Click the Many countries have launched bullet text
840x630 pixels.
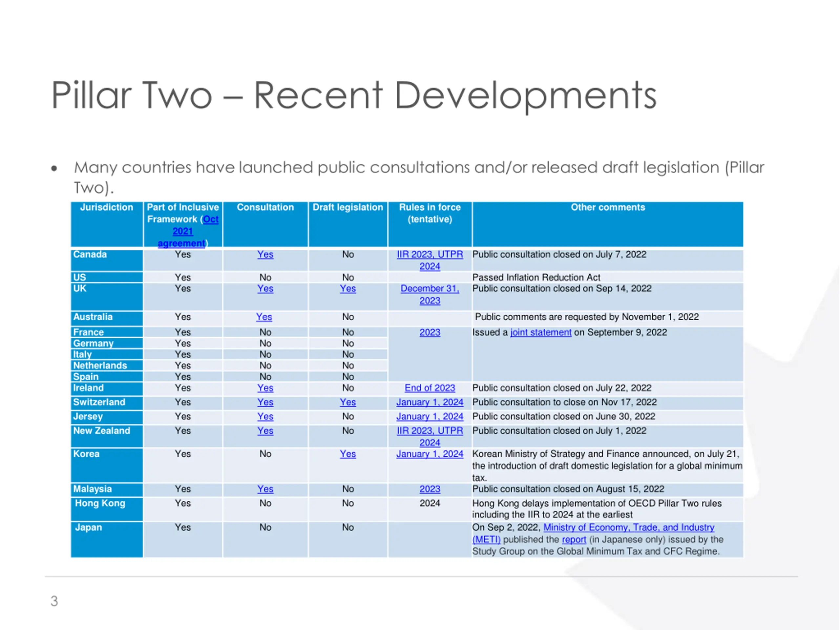coord(419,177)
